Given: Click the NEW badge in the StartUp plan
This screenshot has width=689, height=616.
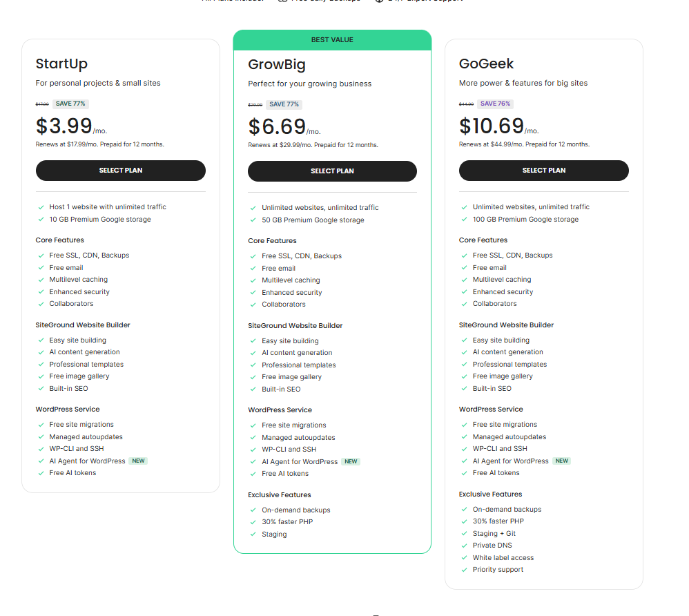Looking at the screenshot, I should click(x=139, y=461).
